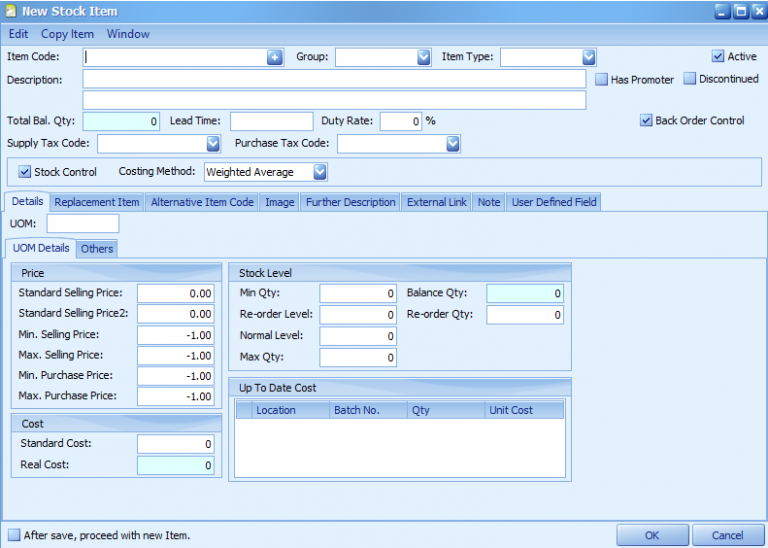Uncheck Back Order Control
The image size is (768, 548).
646,121
